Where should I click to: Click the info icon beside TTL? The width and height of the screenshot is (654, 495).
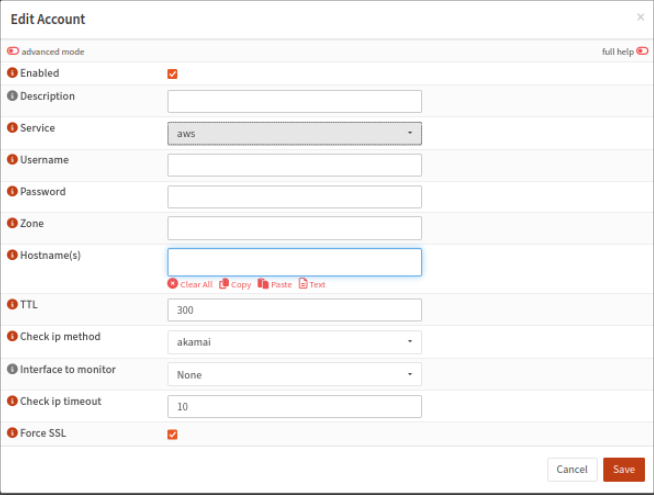pyautogui.click(x=13, y=304)
